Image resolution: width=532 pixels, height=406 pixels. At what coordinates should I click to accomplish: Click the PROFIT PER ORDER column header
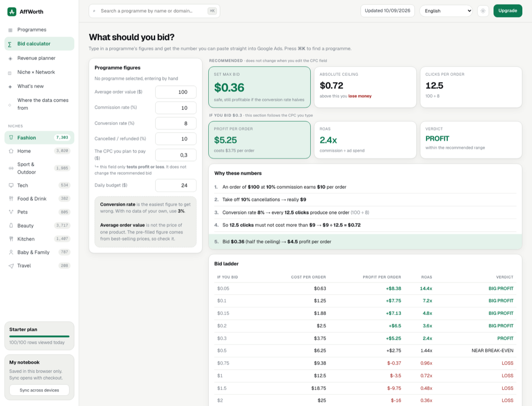tap(382, 277)
